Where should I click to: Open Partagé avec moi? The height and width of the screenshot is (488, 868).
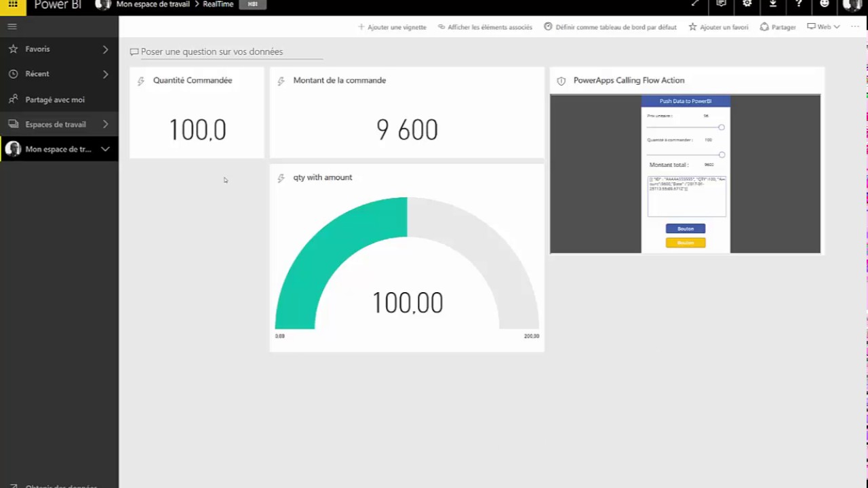coord(59,100)
